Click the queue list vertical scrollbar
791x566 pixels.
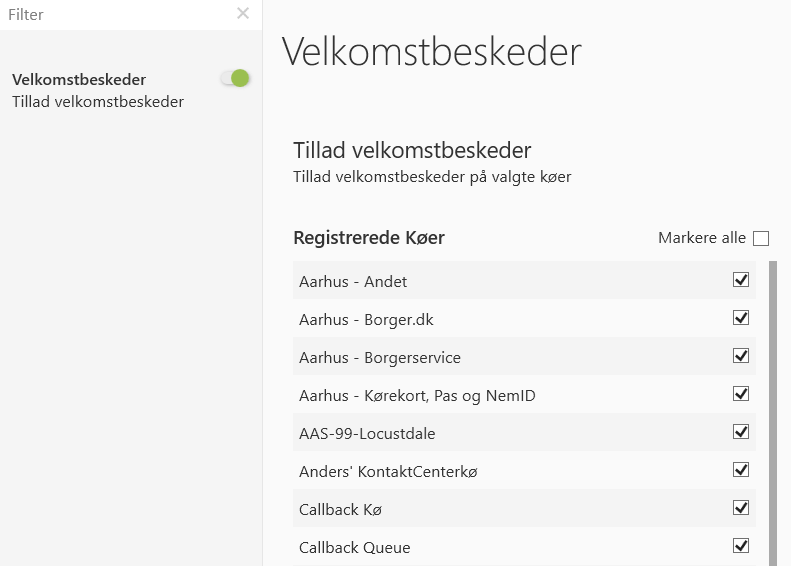[x=772, y=410]
